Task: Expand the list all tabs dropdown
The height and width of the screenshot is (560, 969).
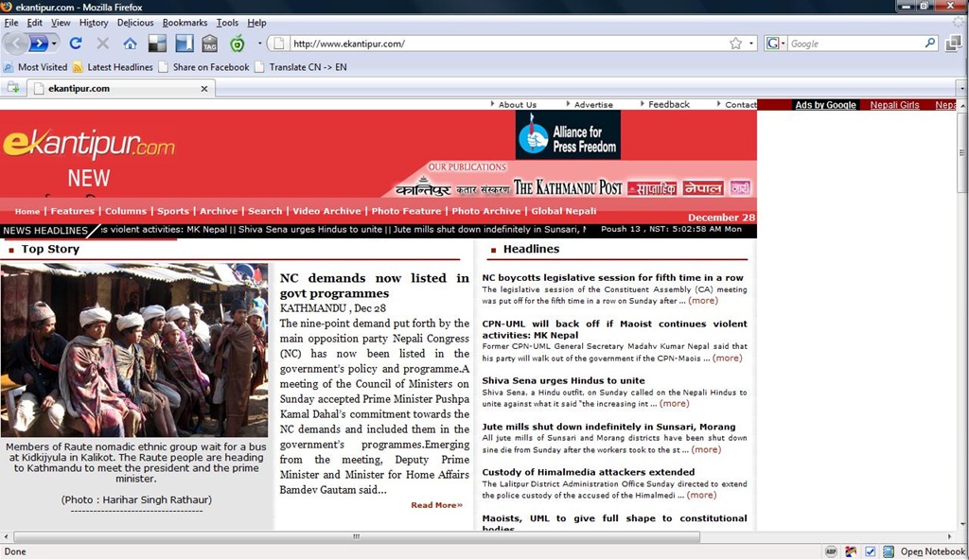Action: pos(961,88)
